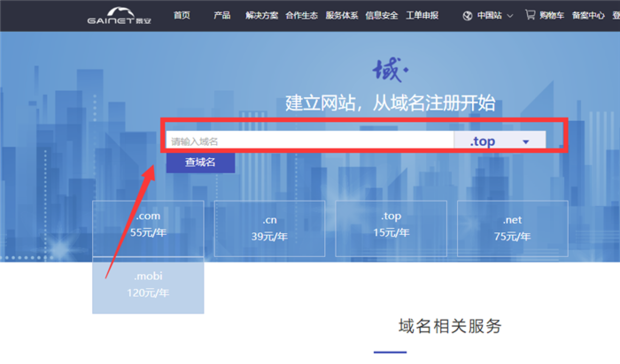
Task: Open the 信息安全 menu item
Action: 382,15
